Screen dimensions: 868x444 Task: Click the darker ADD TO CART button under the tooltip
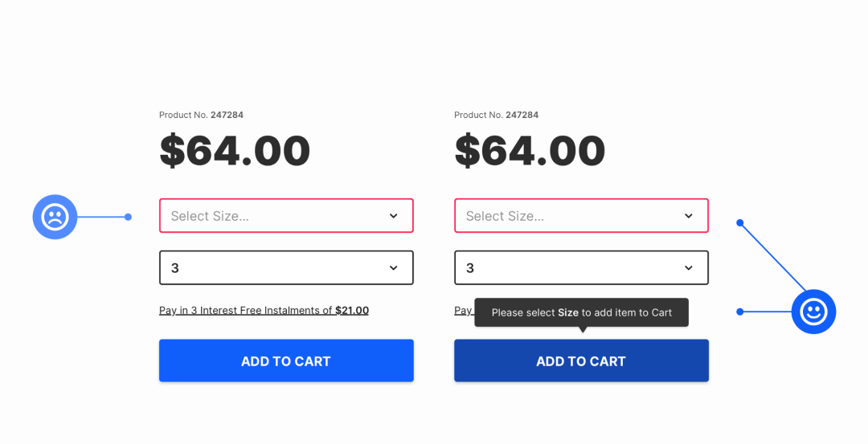coord(581,360)
